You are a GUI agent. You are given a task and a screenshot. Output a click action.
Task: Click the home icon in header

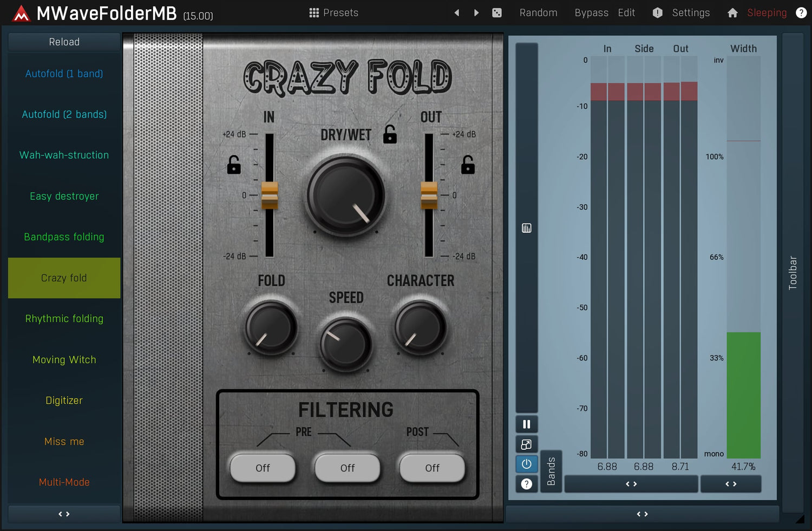(x=732, y=12)
